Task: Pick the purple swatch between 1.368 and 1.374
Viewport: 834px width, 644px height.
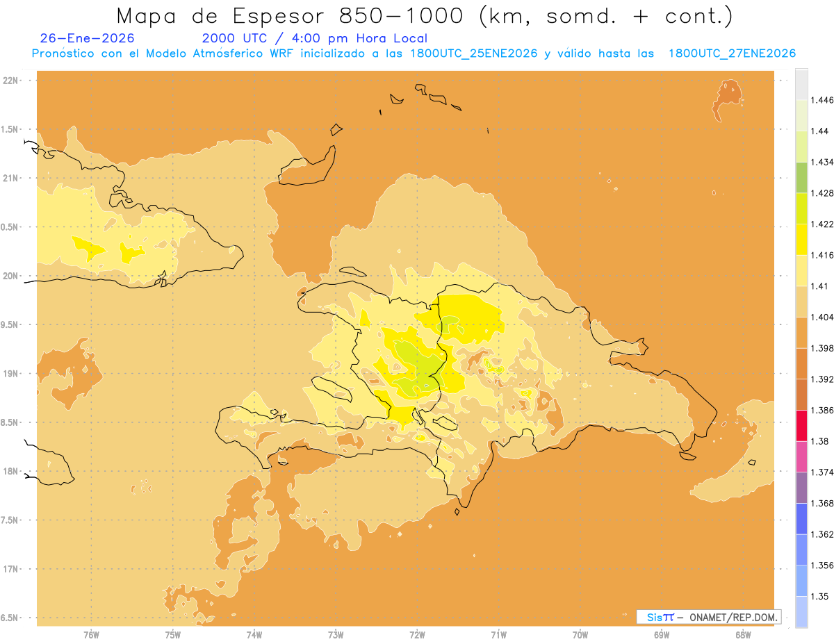Action: coord(801,488)
